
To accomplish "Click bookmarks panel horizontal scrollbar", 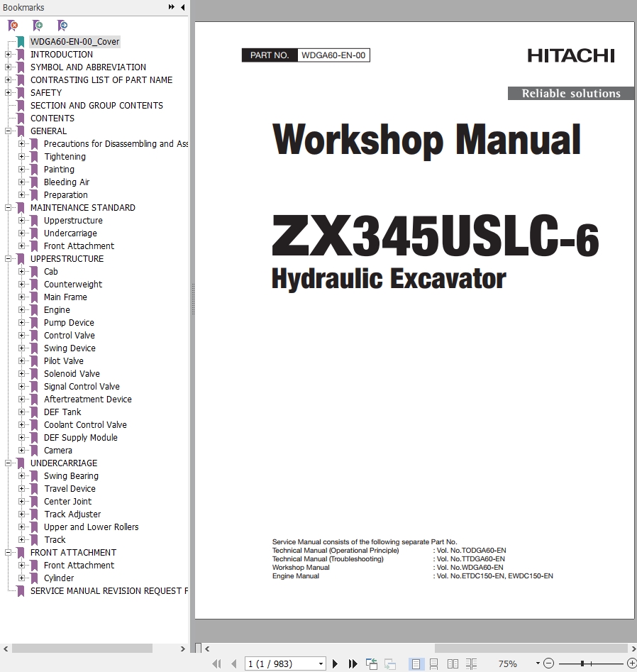I will pos(82,649).
